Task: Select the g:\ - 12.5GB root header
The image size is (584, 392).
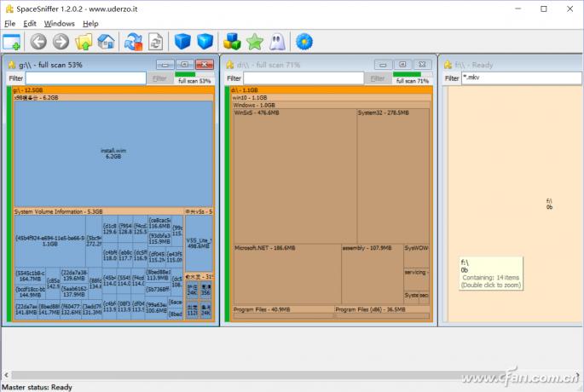Action: point(113,89)
